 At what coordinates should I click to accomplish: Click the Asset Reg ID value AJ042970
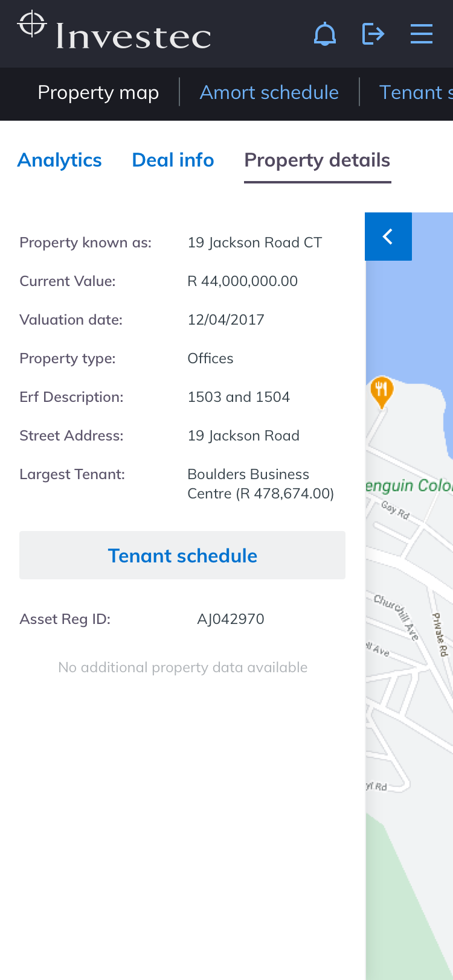(x=231, y=619)
